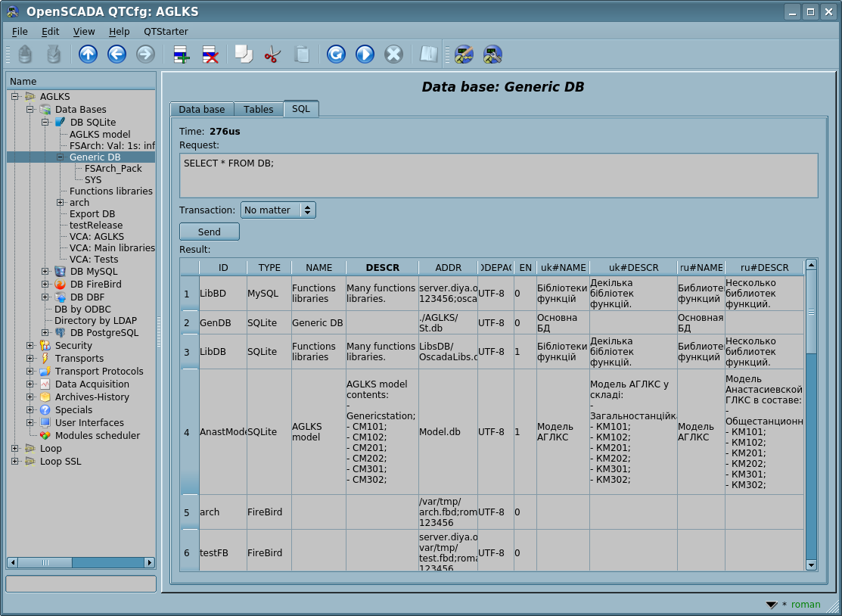Expand the DB MySQL tree node
The height and width of the screenshot is (616, 842).
[x=45, y=272]
